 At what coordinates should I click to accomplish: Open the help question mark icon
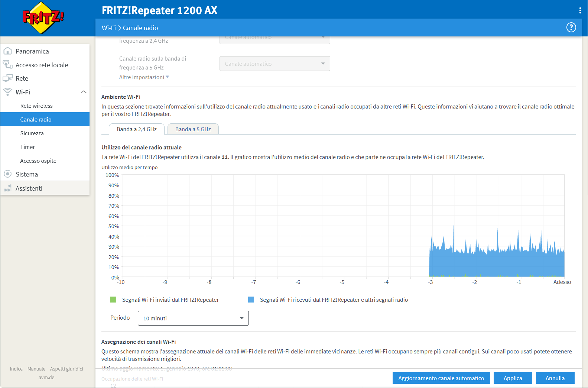(571, 28)
